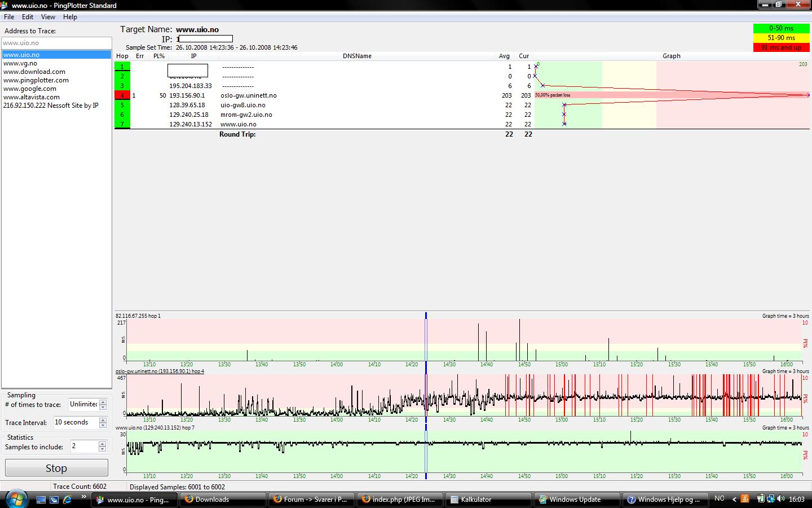Click the hop 4 oslo-gw.uninett.no timeline graph
The image size is (812, 508).
[x=464, y=395]
